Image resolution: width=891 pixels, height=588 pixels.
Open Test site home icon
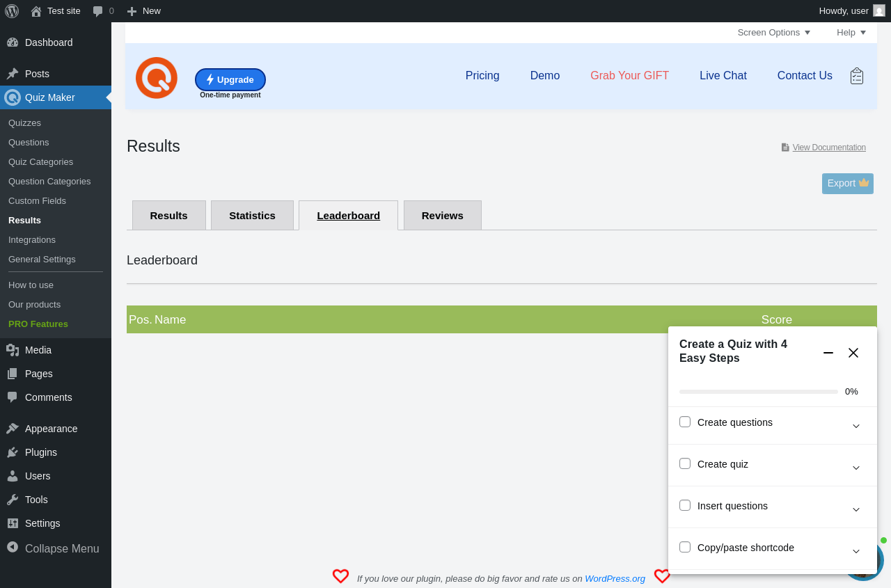[36, 11]
